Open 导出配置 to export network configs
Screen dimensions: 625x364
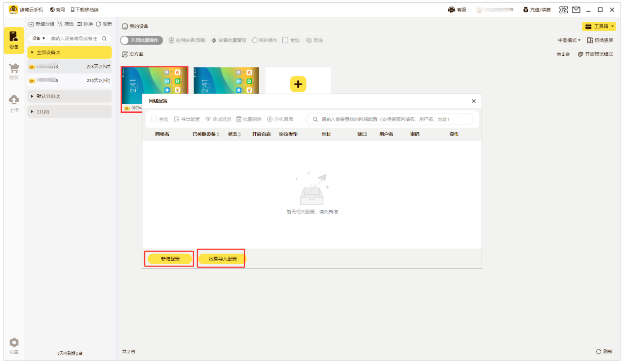tap(181, 119)
